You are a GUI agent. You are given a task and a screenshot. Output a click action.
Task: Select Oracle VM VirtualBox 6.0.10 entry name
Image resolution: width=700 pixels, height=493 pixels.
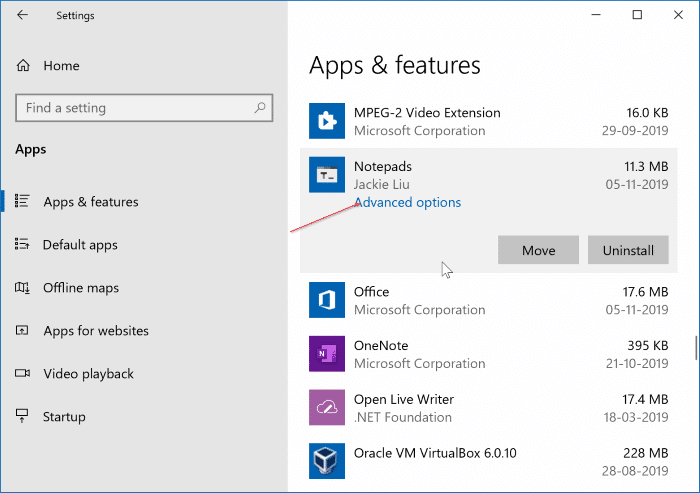click(435, 453)
